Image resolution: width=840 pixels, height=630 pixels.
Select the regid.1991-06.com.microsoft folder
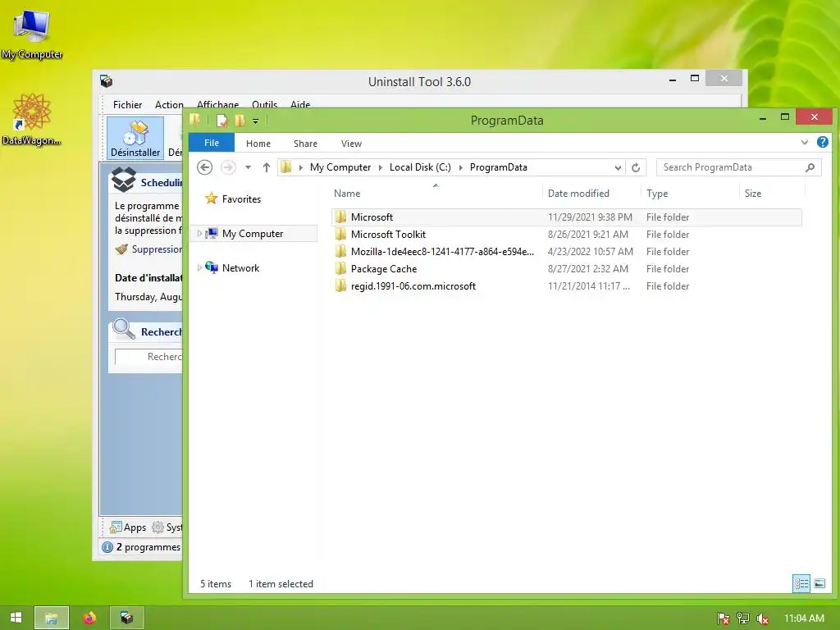tap(566, 286)
